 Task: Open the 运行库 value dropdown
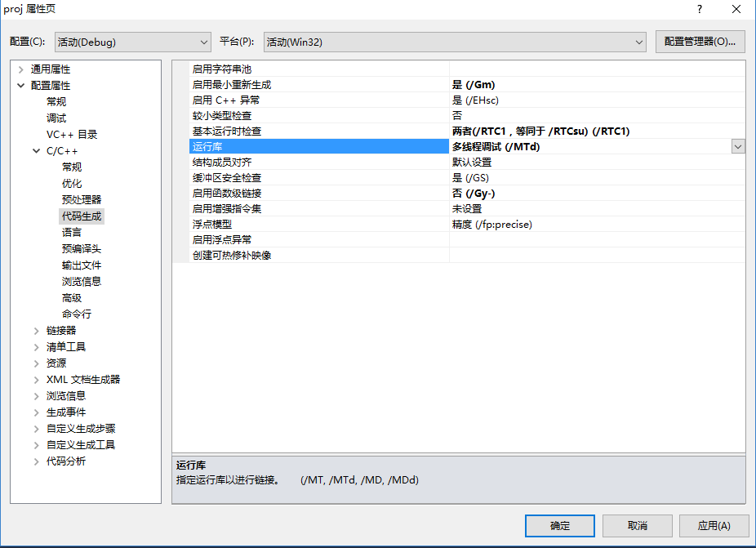point(737,146)
